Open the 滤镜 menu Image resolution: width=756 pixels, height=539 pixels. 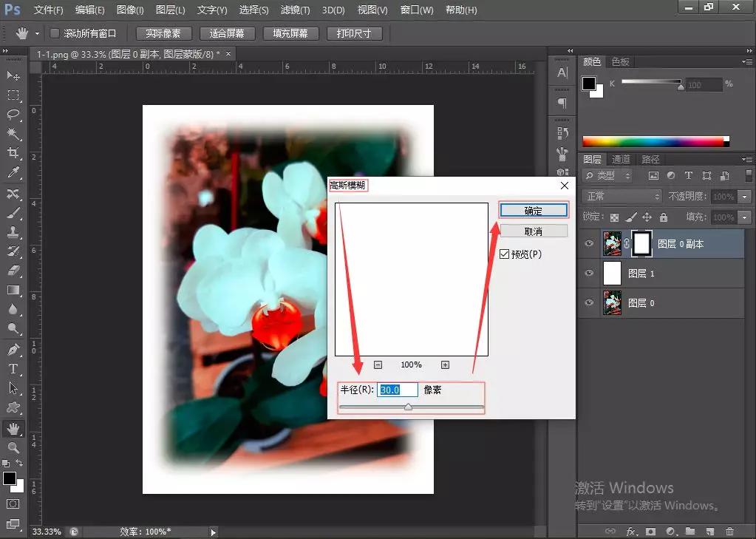point(295,10)
